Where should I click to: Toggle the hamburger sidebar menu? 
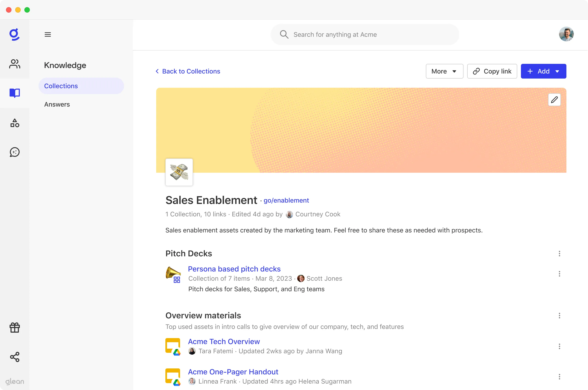48,35
